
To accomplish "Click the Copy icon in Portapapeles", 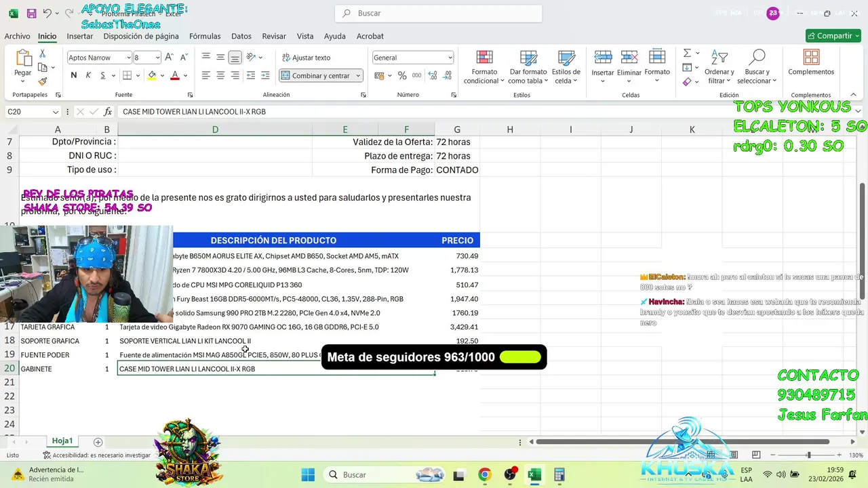I will click(x=43, y=67).
